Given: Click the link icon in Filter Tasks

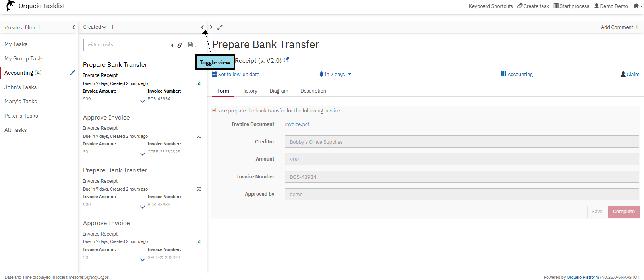Looking at the screenshot, I should click(x=180, y=45).
